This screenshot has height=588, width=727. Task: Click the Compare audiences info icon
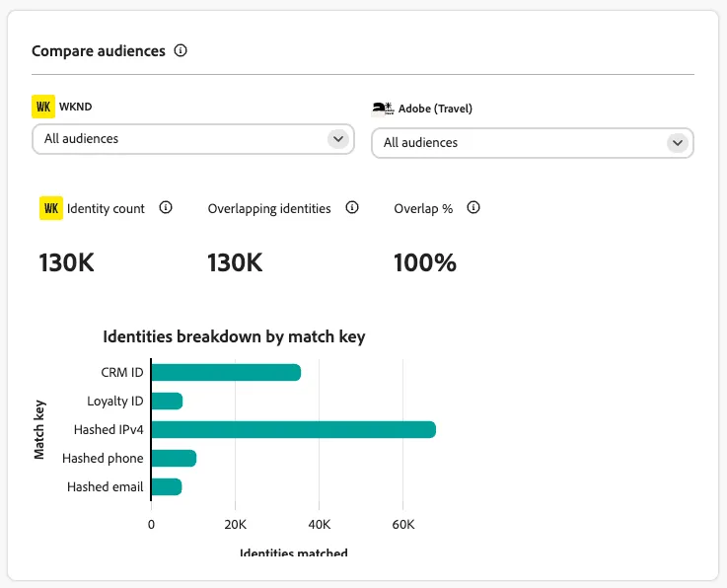[x=181, y=50]
